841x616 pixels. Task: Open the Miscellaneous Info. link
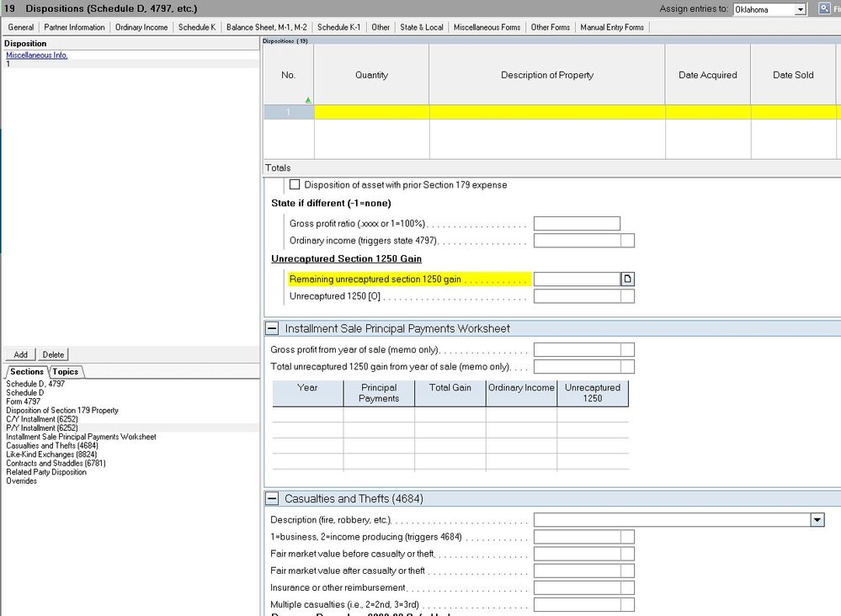(x=35, y=55)
